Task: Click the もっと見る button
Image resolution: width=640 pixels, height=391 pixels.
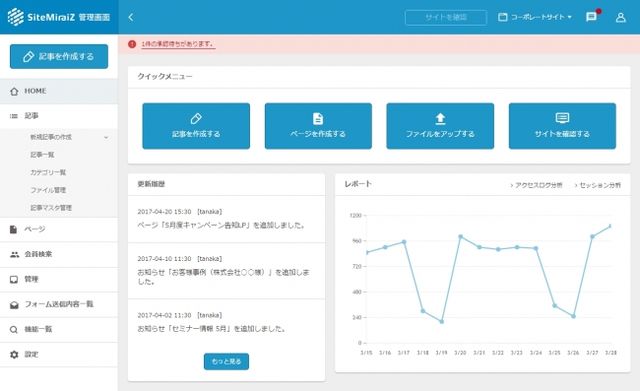Action: click(226, 361)
